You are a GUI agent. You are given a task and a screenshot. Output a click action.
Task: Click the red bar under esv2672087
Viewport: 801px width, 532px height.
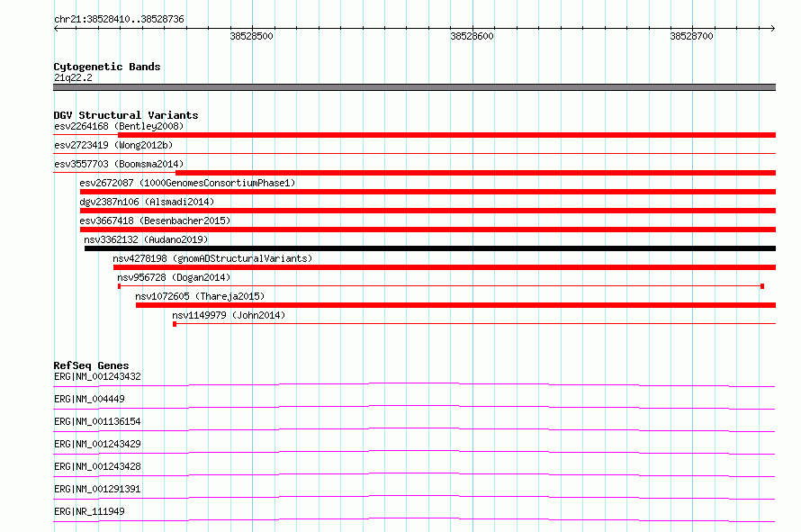coord(428,192)
